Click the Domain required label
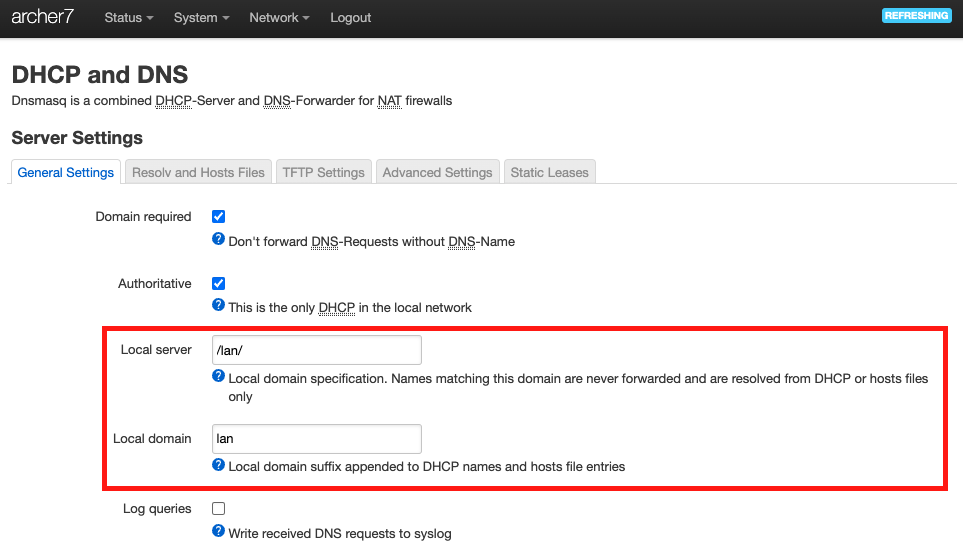963x550 pixels. click(x=143, y=217)
